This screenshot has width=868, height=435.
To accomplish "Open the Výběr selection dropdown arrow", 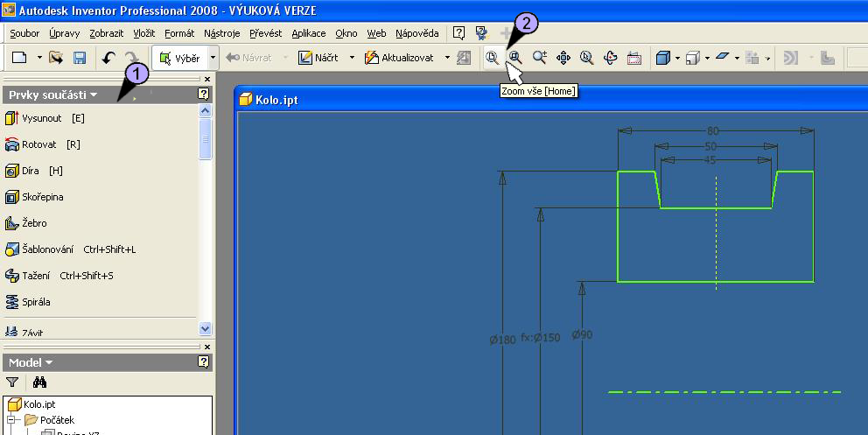I will coord(213,58).
